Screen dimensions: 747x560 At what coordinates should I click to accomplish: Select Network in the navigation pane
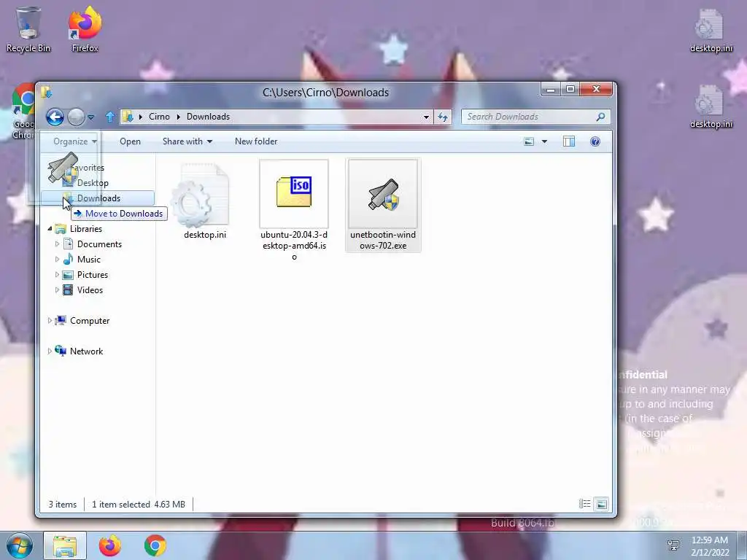point(86,351)
